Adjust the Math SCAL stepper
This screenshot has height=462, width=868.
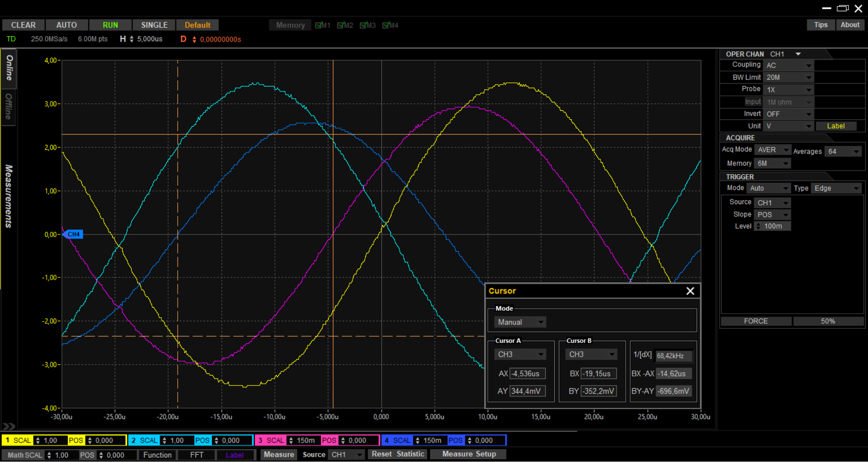coord(49,455)
